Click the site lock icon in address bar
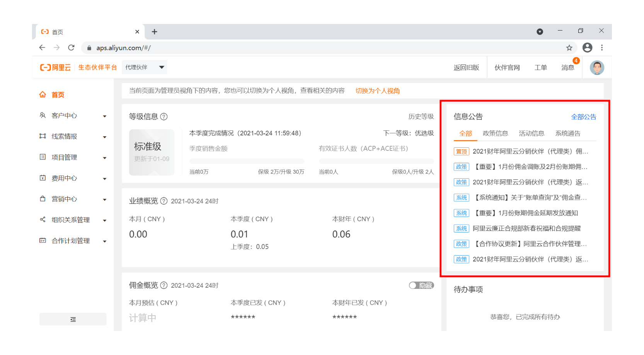644x355 pixels. [89, 48]
